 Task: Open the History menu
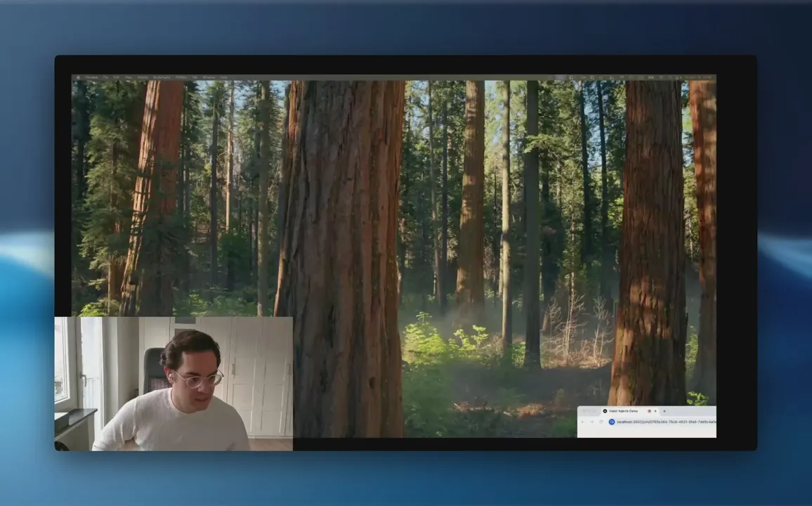tap(143, 78)
